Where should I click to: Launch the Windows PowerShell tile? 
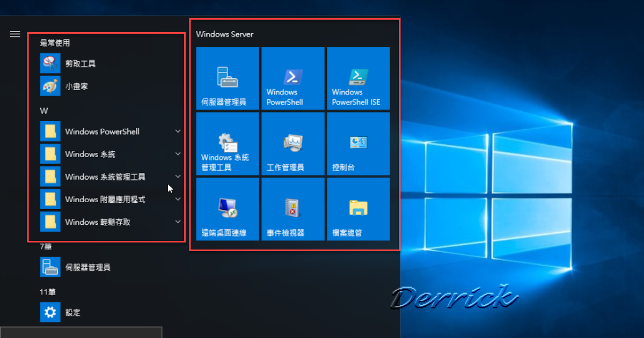293,78
